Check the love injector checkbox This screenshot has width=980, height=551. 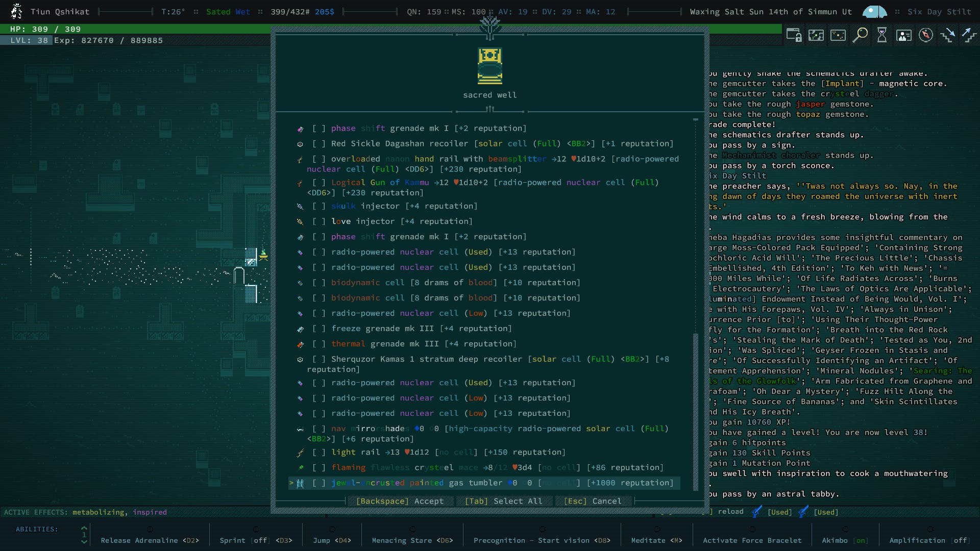pos(319,221)
